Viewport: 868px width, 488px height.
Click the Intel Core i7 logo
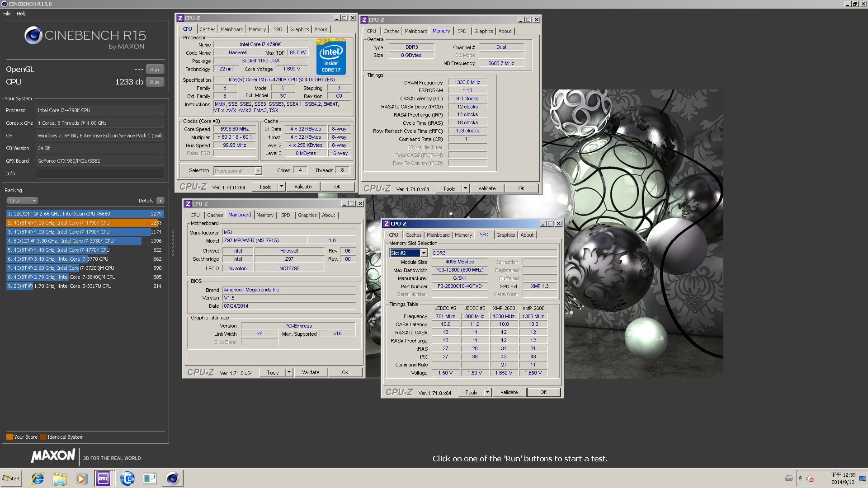click(330, 56)
